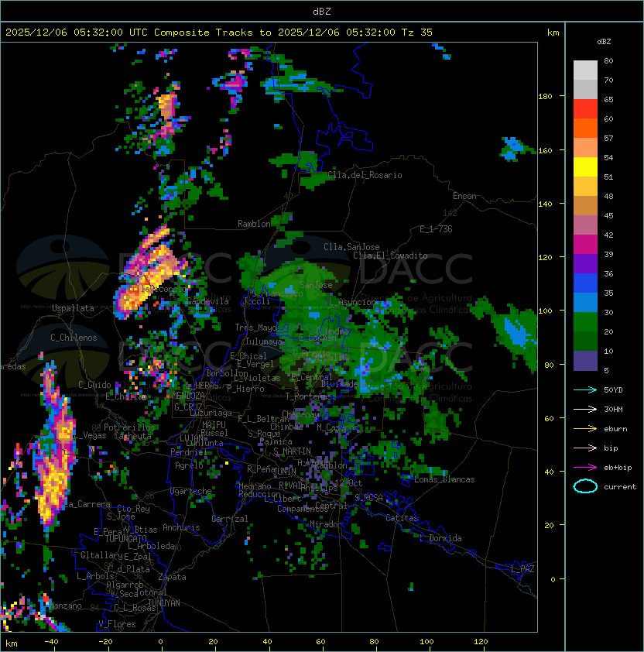Click the Clla.SanJose map label
This screenshot has height=652, width=644.
click(x=351, y=247)
